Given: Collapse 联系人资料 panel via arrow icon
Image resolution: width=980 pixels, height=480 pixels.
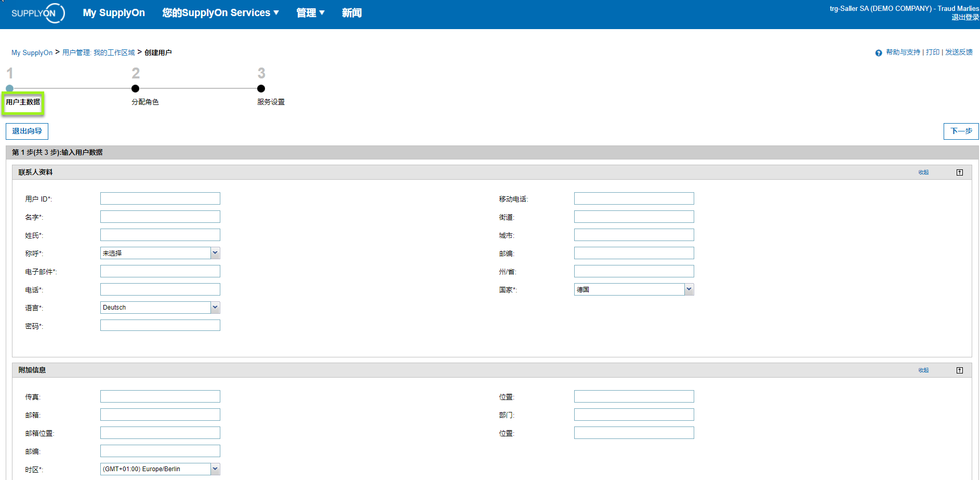Looking at the screenshot, I should click(960, 172).
